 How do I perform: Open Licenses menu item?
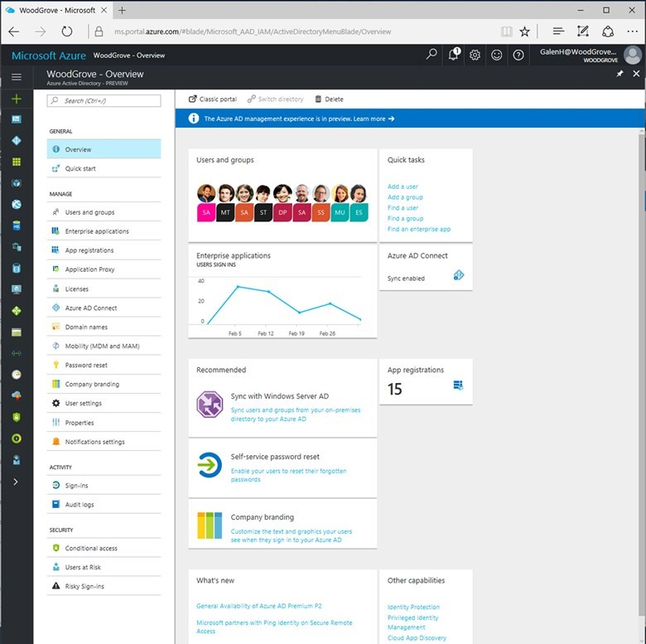pos(104,288)
